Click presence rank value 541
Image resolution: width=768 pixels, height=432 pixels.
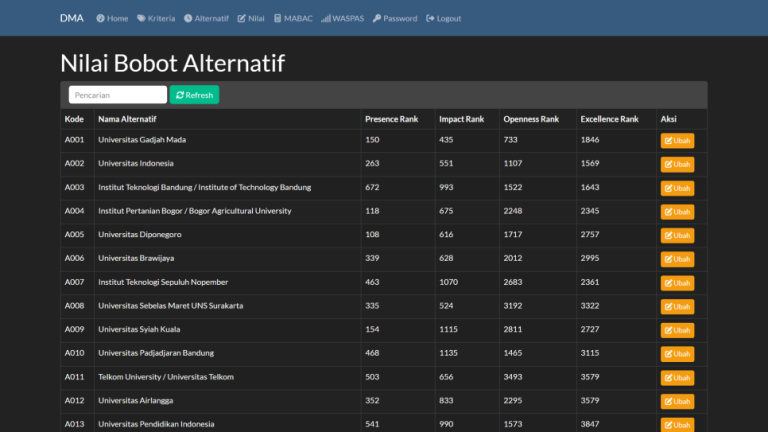[x=372, y=424]
